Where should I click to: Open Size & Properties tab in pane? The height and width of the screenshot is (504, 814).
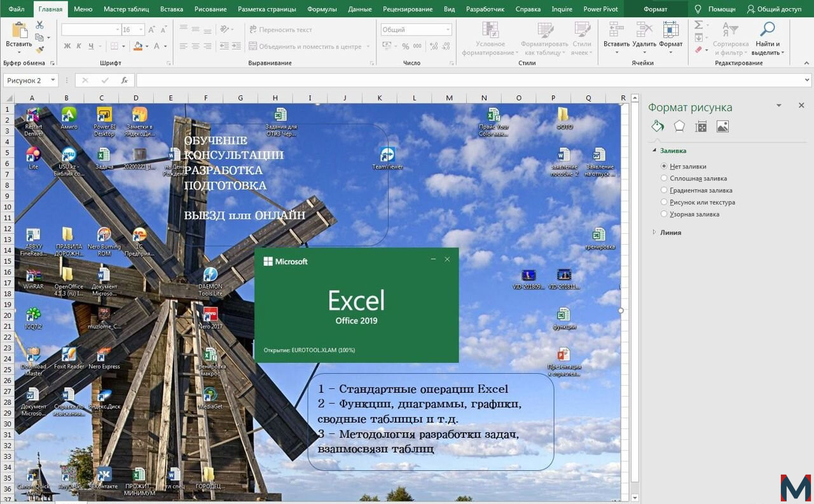[x=701, y=126]
